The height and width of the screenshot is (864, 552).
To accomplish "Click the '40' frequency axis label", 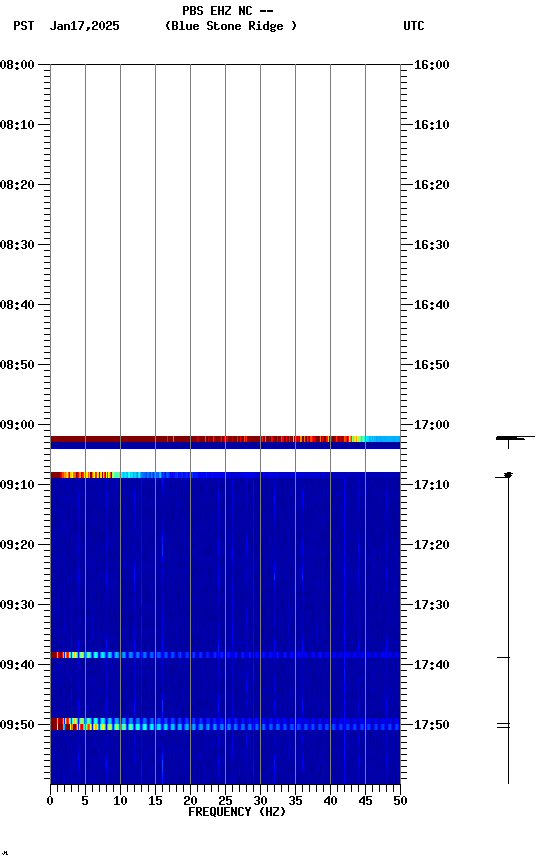I will tap(330, 801).
